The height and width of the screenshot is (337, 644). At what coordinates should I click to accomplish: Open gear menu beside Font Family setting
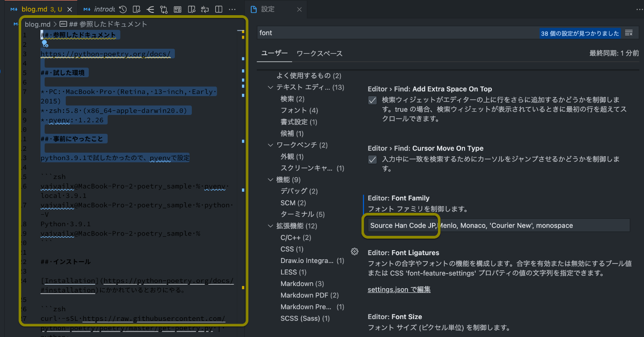tap(354, 251)
